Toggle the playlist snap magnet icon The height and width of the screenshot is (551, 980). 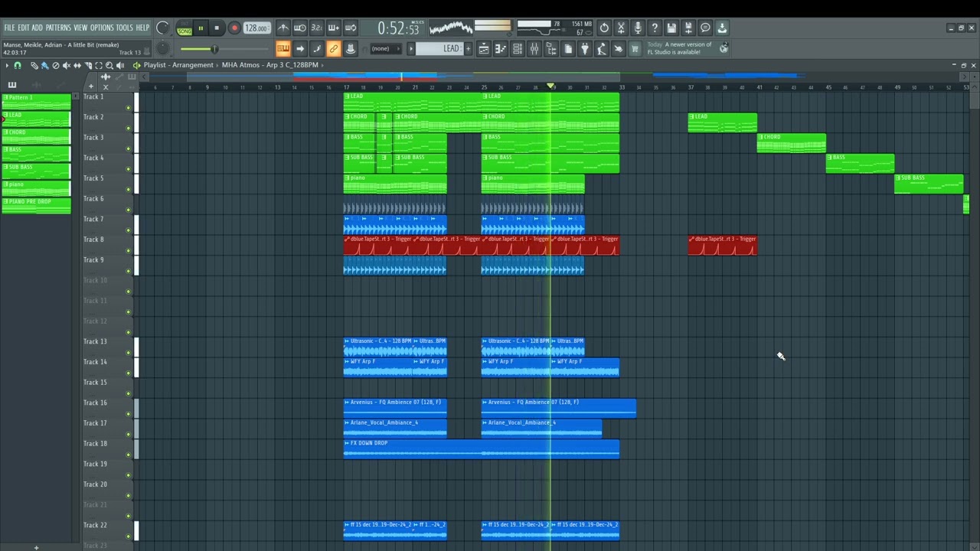tap(17, 65)
